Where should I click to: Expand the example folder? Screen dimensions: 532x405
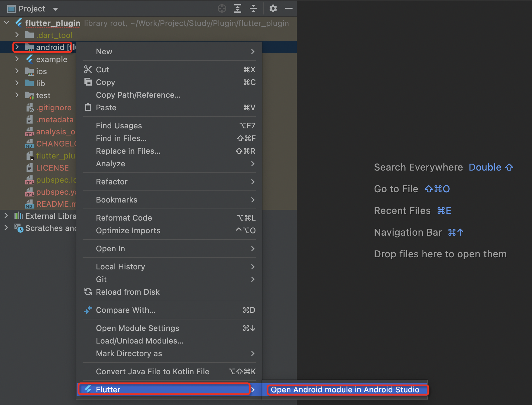coord(17,59)
